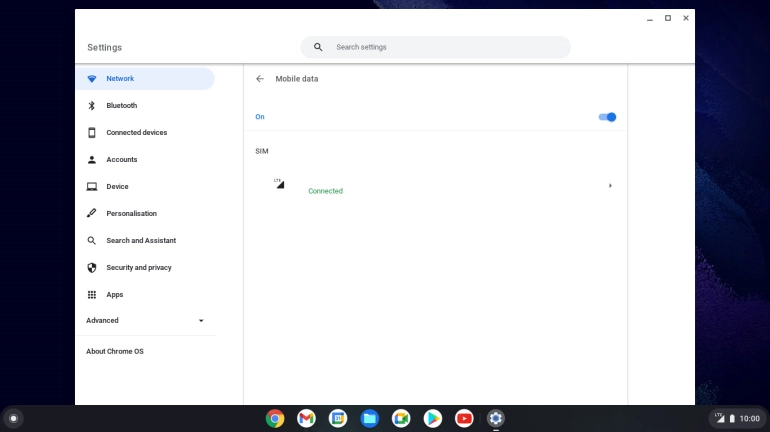770x432 pixels.
Task: Open Google Meet from the shelf
Action: (400, 418)
